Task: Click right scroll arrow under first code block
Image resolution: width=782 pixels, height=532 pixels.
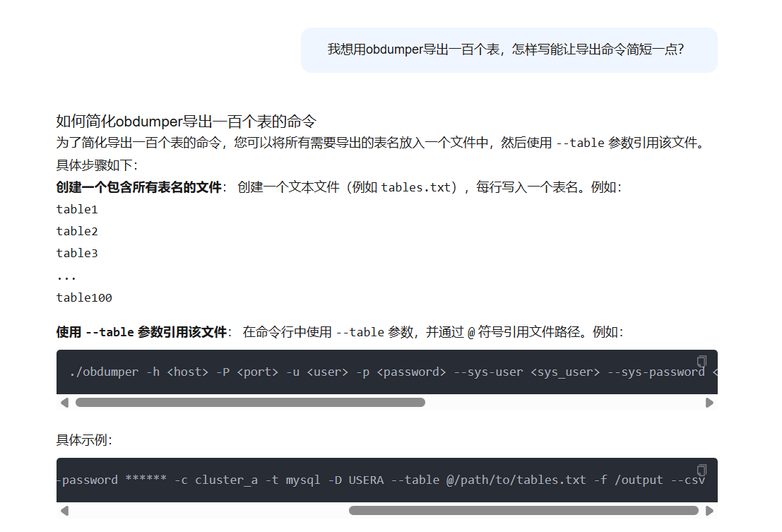Action: tap(709, 403)
